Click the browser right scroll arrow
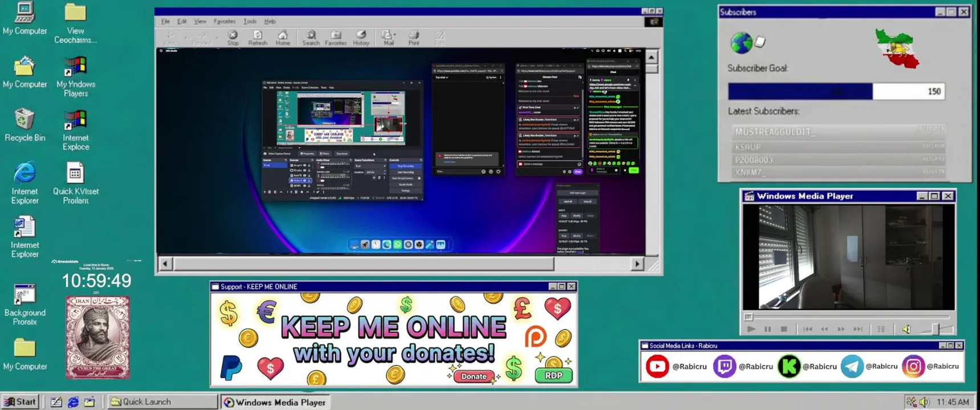 coord(637,264)
